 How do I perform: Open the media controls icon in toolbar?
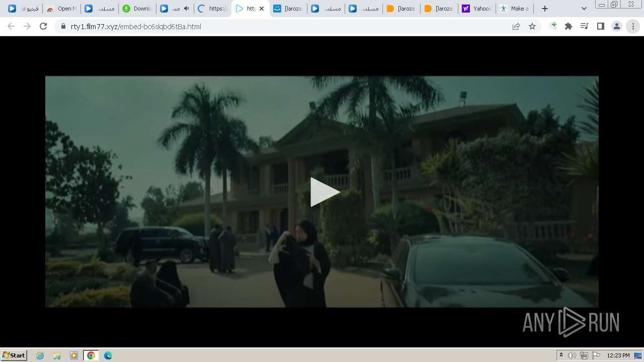(x=585, y=26)
